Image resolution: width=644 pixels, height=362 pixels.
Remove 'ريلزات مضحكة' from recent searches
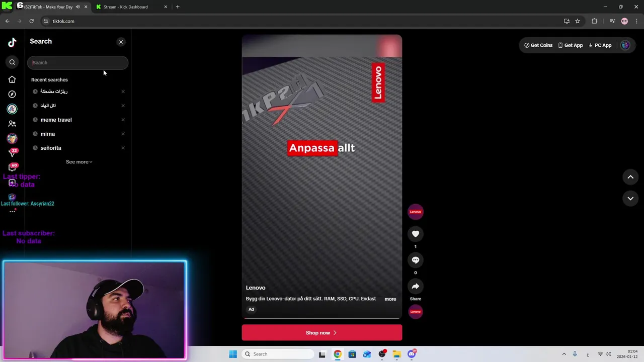(x=123, y=92)
